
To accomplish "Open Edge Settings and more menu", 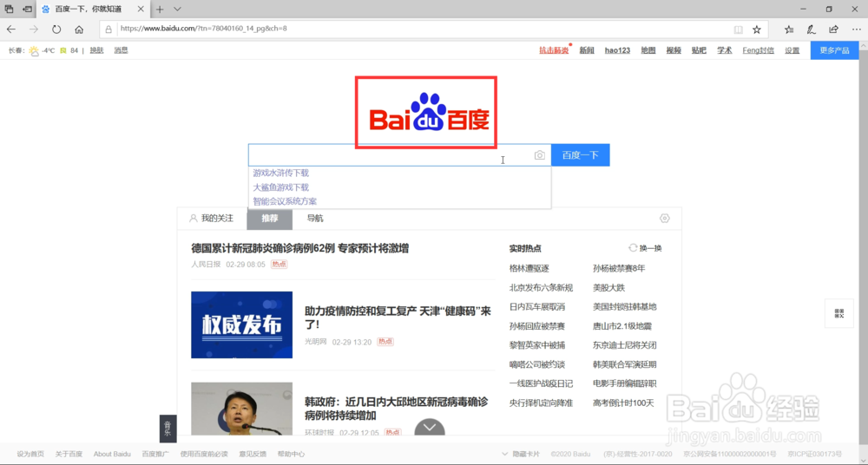I will 856,29.
